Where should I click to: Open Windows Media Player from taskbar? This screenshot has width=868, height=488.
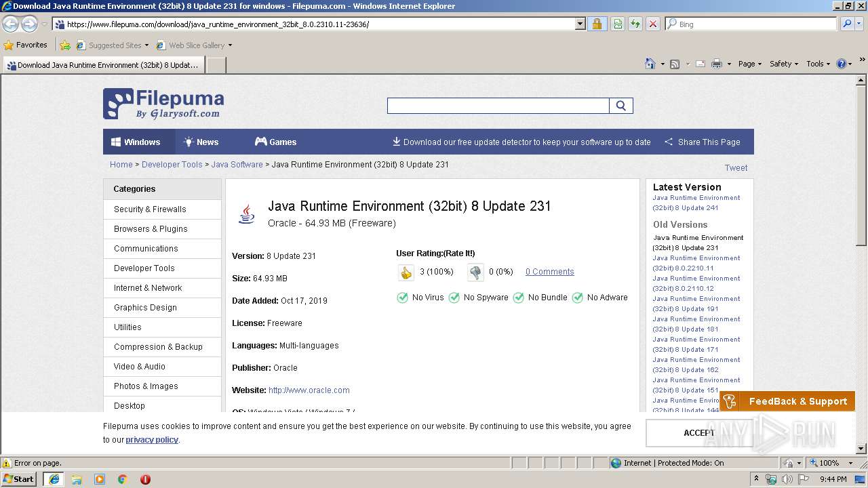pos(100,479)
